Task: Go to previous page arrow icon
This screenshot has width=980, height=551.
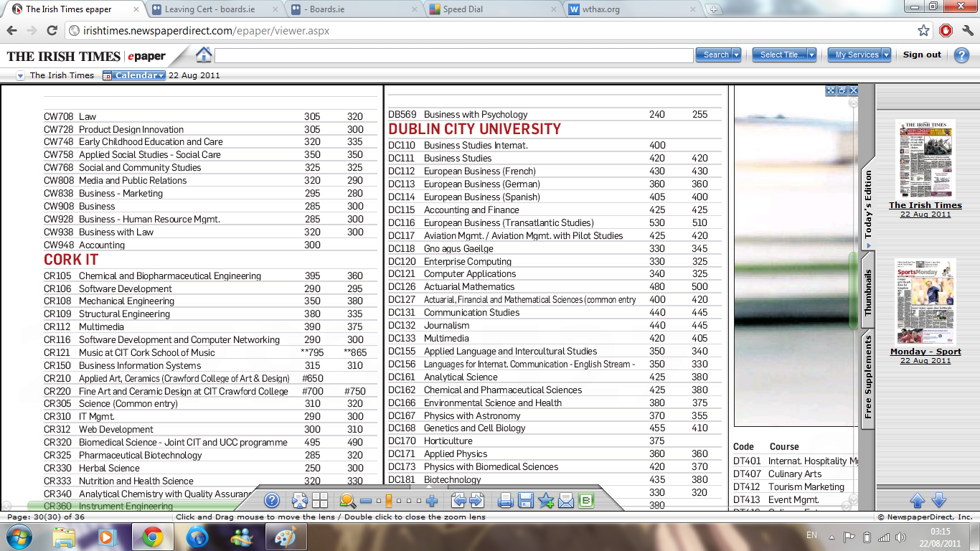Action: (458, 501)
